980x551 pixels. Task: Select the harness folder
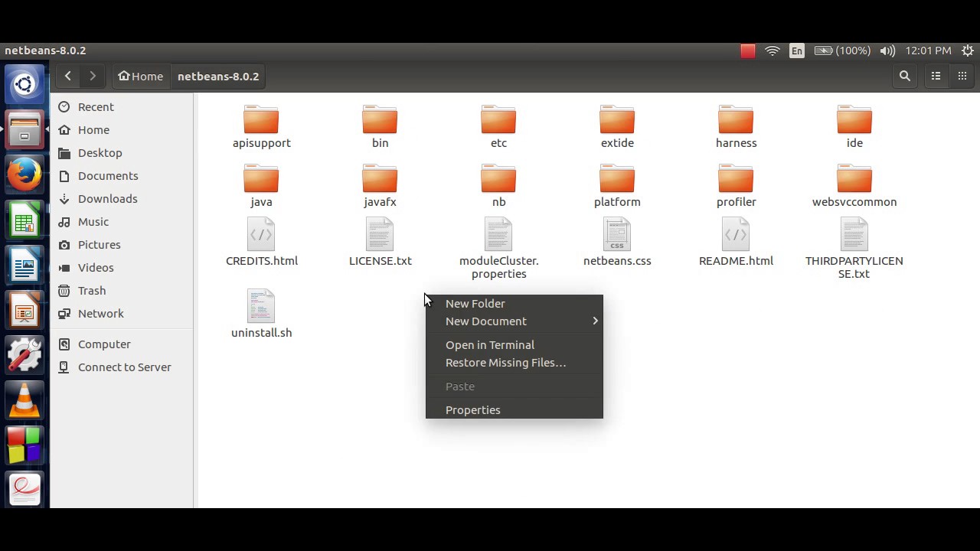tap(736, 127)
